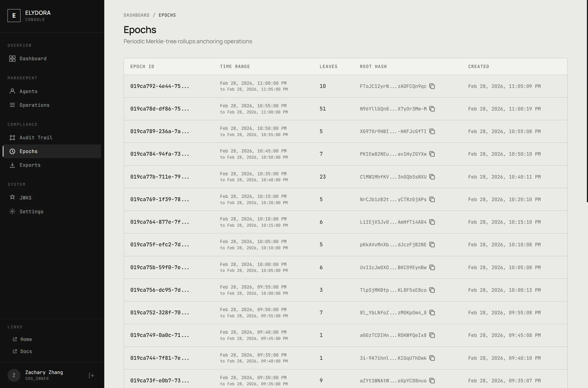Copy root hash ClMW1MhfKV...3nGQbSsNXU

[432, 177]
